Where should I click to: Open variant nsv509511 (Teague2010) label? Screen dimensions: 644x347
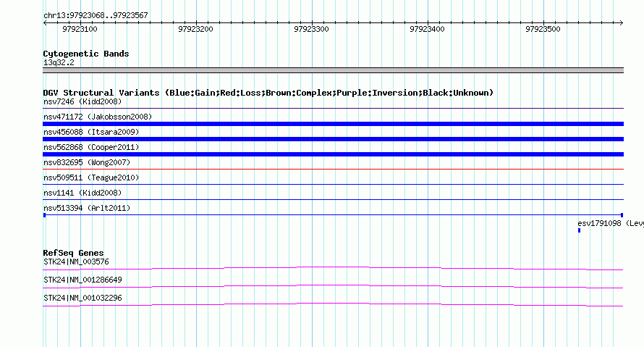(91, 177)
